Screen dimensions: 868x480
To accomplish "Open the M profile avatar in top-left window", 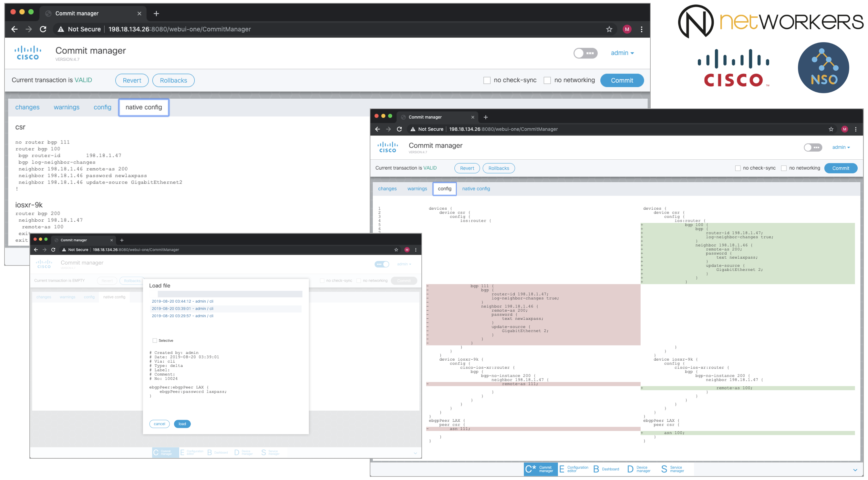I will pos(627,29).
